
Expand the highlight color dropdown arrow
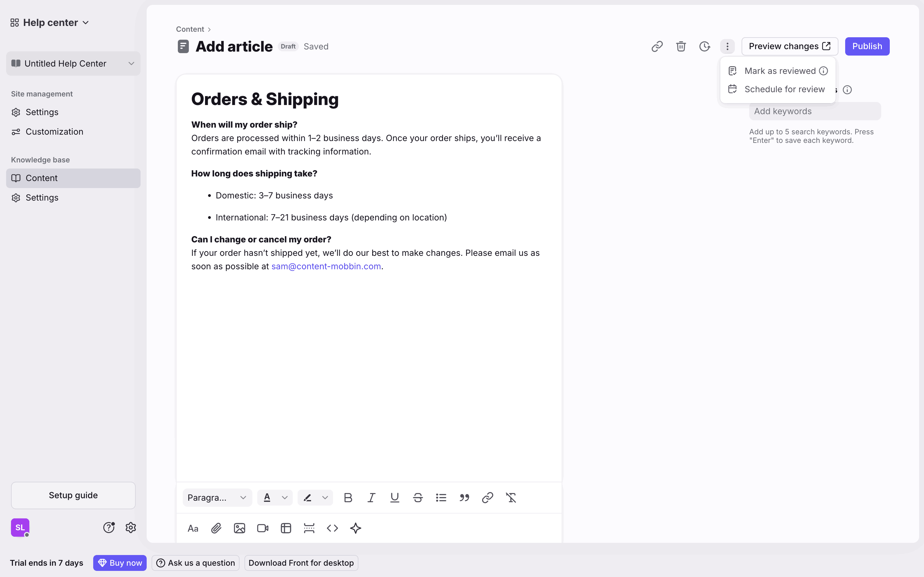coord(325,498)
